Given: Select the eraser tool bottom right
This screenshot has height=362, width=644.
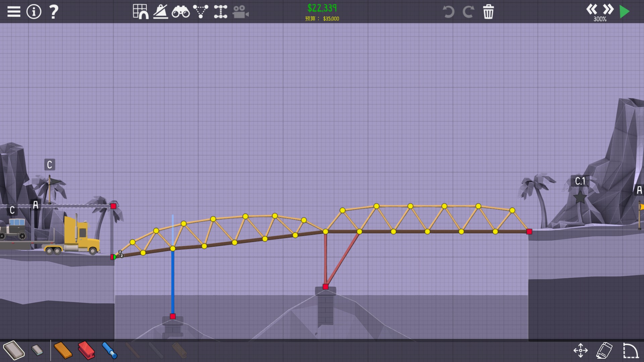Looking at the screenshot, I should [x=604, y=351].
